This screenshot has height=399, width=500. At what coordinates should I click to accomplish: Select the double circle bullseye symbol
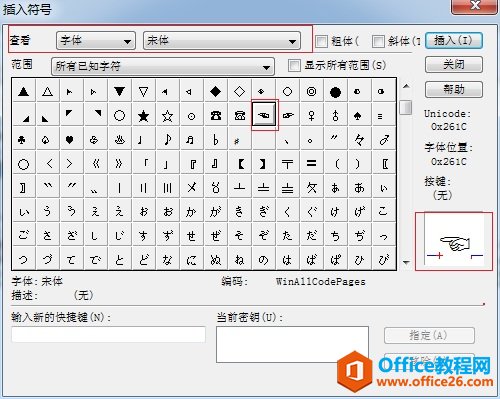pos(311,91)
